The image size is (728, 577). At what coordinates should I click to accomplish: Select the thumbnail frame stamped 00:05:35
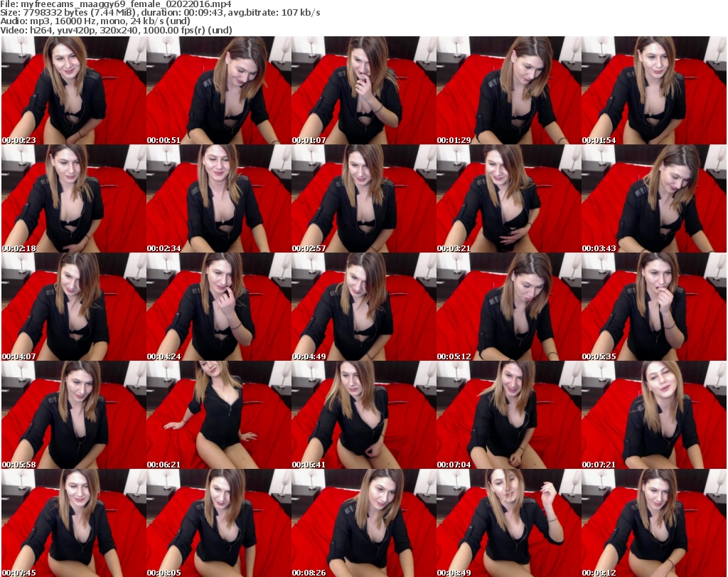[654, 307]
